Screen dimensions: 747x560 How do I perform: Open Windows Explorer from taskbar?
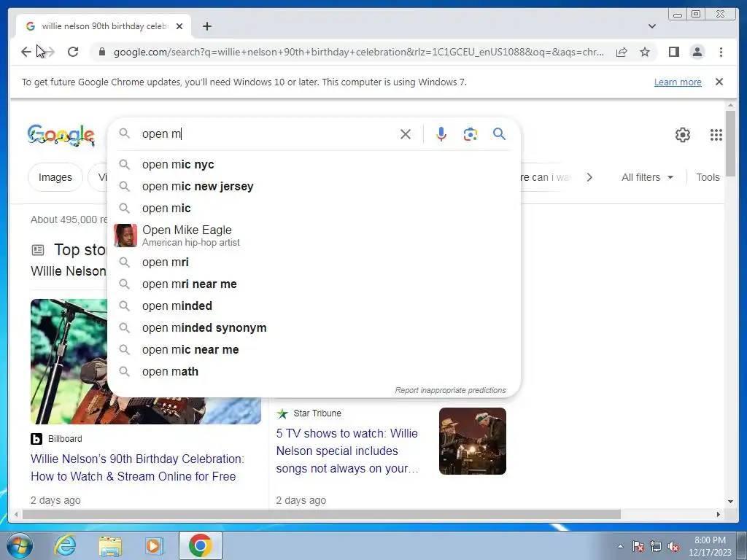coord(110,545)
